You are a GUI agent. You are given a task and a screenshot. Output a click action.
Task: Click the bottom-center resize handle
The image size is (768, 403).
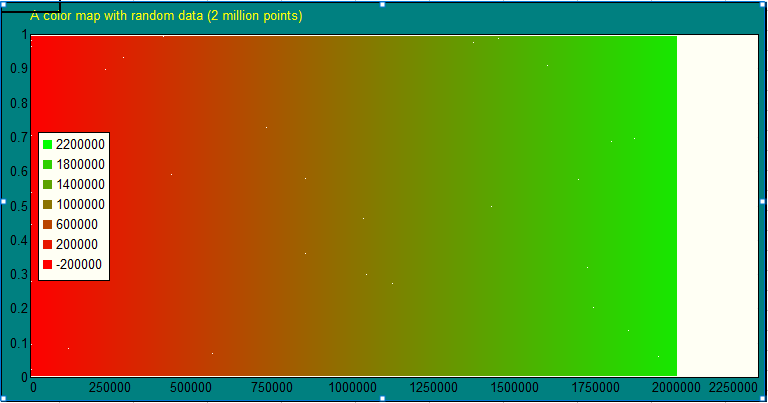[x=383, y=399]
